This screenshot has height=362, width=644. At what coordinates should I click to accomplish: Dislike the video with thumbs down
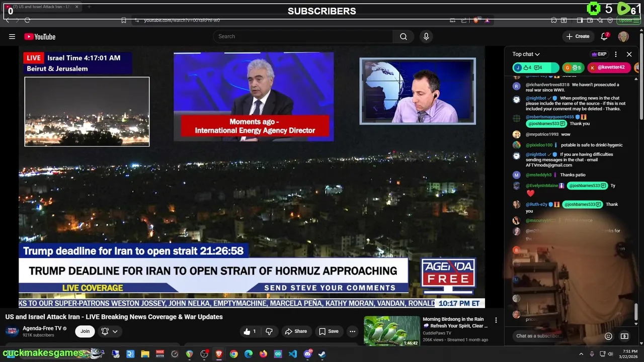[269, 331]
